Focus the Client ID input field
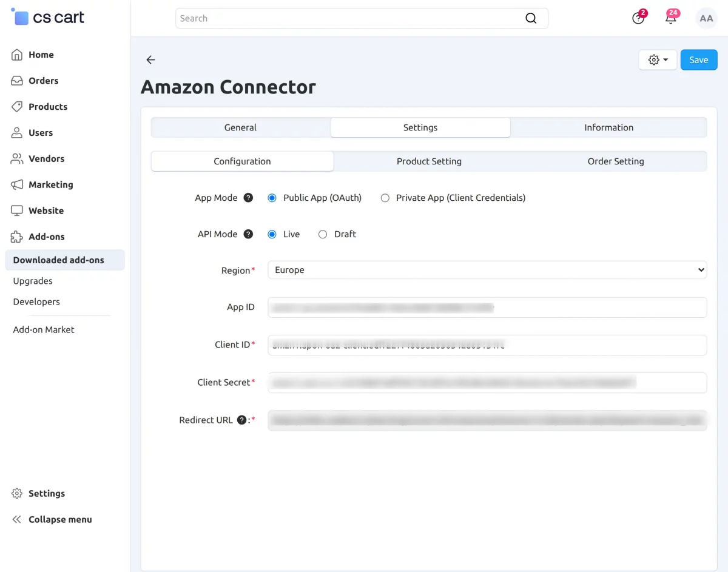The image size is (728, 572). pos(487,345)
